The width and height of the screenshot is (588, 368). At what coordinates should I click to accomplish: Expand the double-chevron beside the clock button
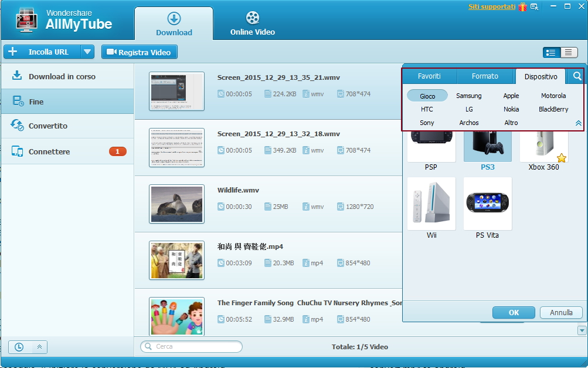[39, 347]
